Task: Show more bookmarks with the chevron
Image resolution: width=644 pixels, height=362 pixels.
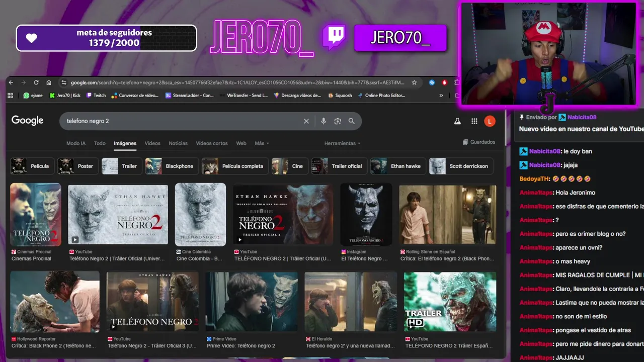Action: (441, 95)
